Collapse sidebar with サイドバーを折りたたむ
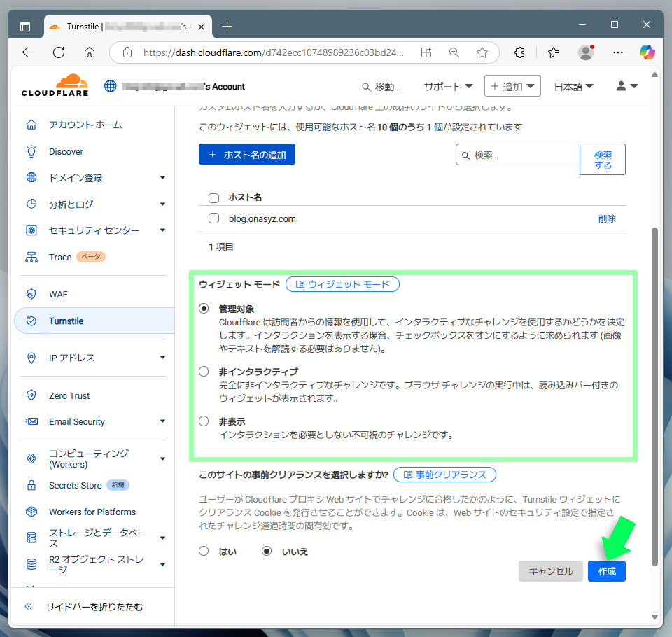Viewport: 672px width, 637px height. [x=94, y=607]
